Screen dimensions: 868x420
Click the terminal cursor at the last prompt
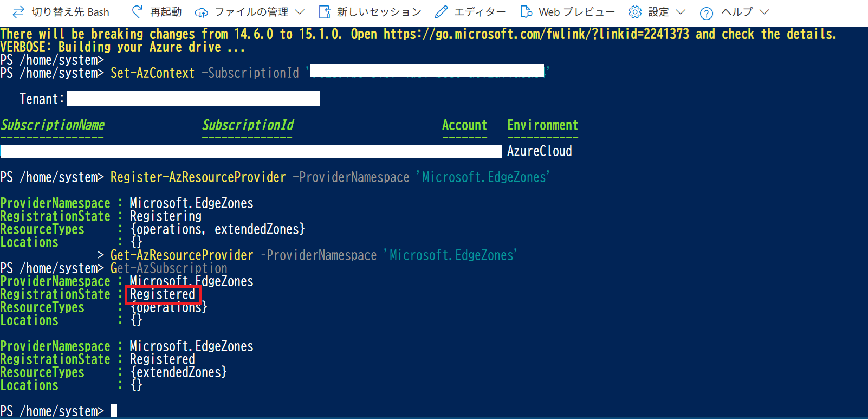[114, 411]
